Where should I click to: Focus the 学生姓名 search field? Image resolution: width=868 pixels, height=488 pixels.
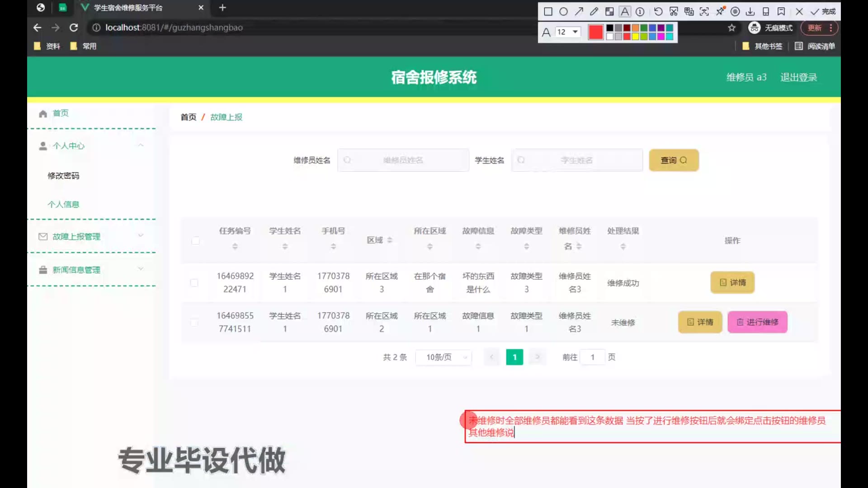577,160
